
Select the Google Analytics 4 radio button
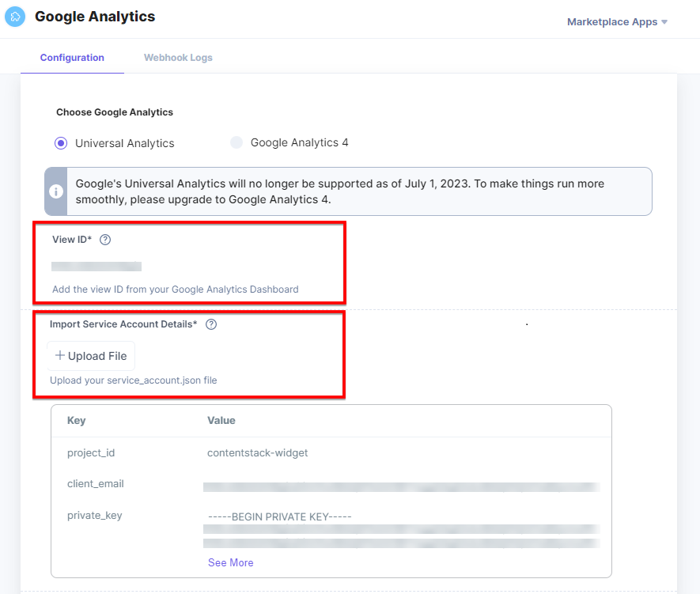[236, 142]
